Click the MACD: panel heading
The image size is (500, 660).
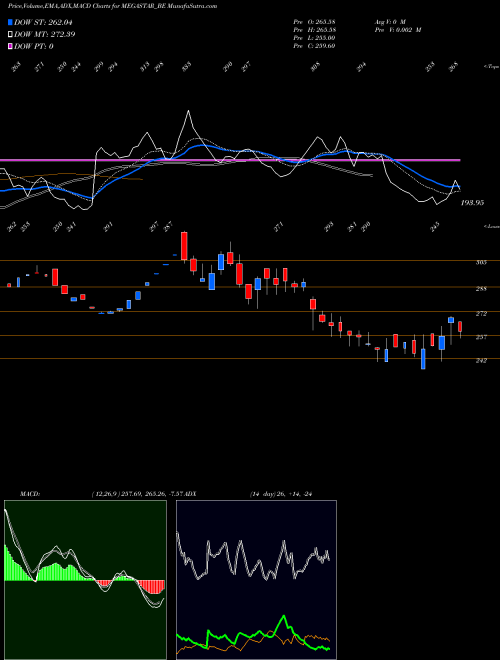tap(29, 493)
